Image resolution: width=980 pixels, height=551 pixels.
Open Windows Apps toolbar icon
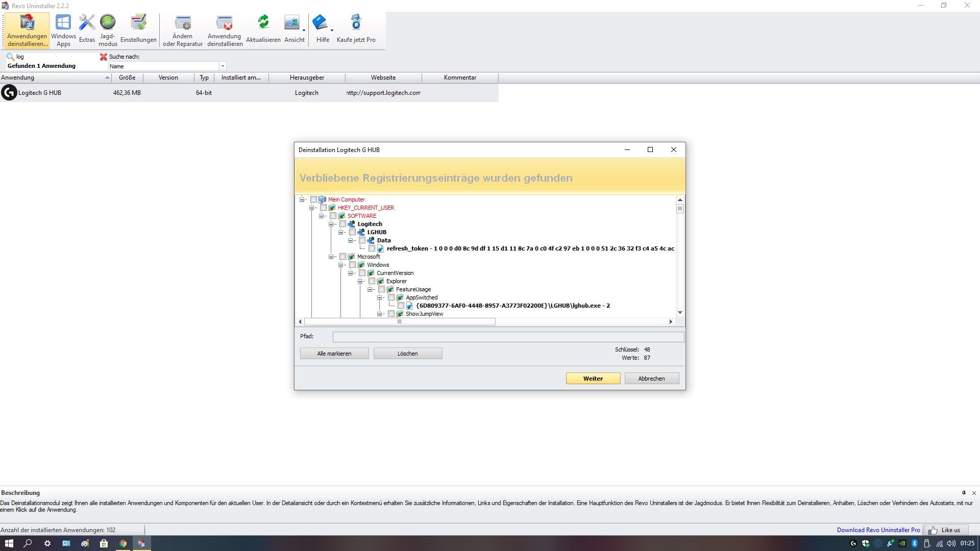(x=63, y=31)
